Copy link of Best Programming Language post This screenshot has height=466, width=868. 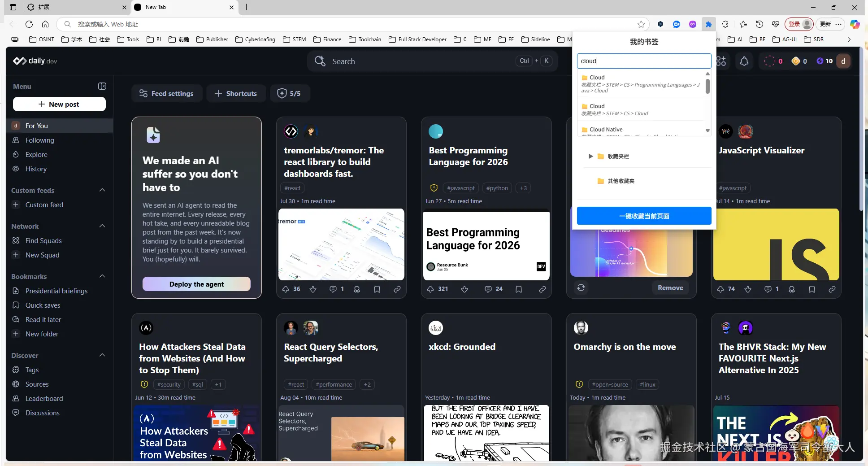542,289
